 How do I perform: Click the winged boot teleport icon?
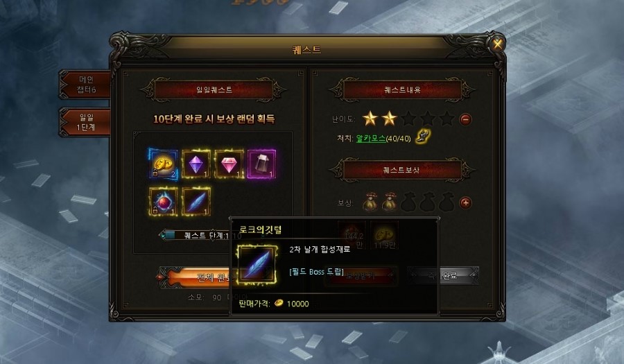tap(423, 136)
